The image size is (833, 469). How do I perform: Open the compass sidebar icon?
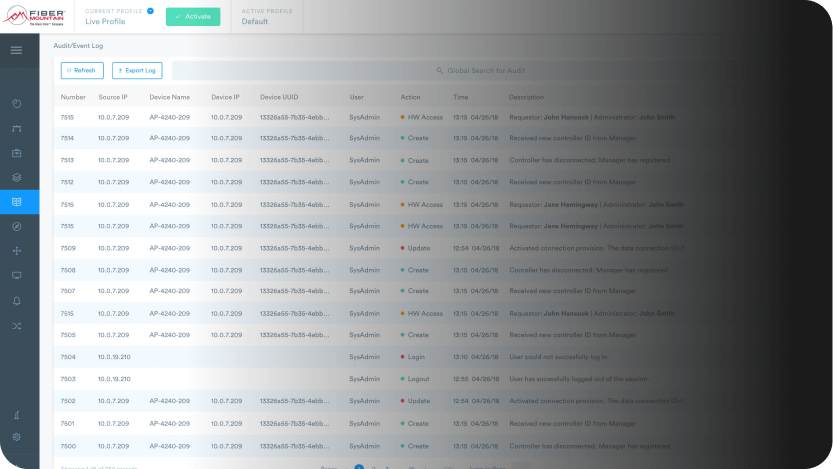click(16, 227)
